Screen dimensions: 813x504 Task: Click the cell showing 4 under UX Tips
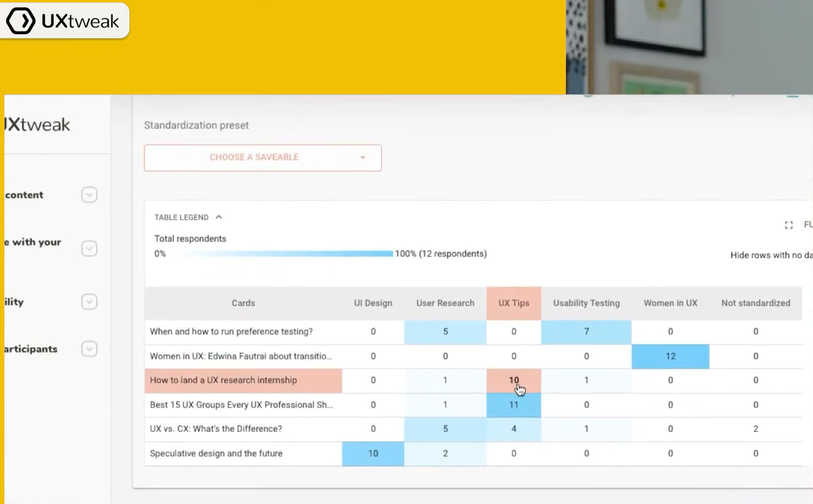pyautogui.click(x=514, y=429)
